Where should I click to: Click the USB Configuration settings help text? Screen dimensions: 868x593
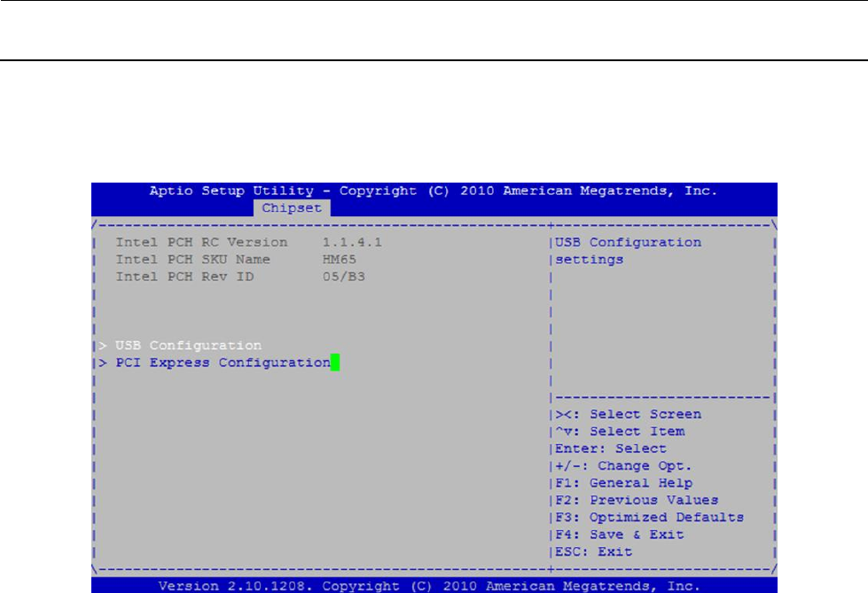(x=629, y=251)
